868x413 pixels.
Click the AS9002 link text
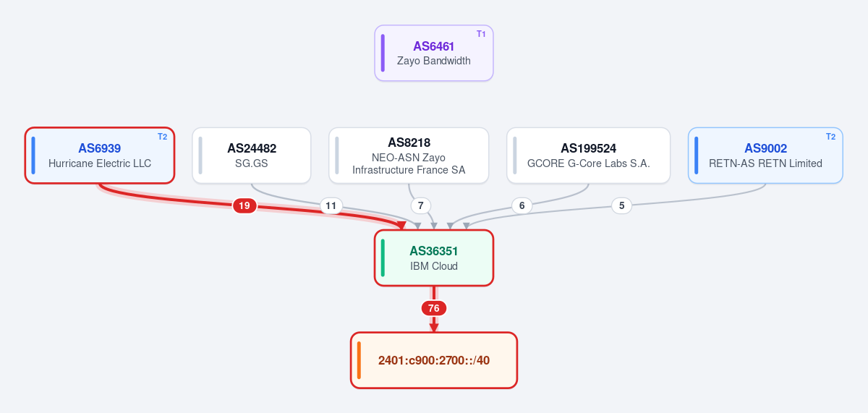pos(766,148)
